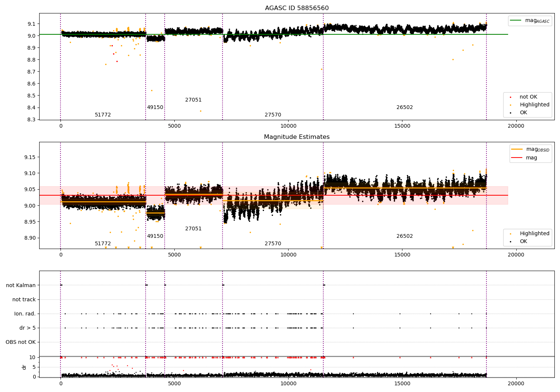Click the 8.4 y-axis tick label
Screen dimensions: 560x392
pos(32,108)
